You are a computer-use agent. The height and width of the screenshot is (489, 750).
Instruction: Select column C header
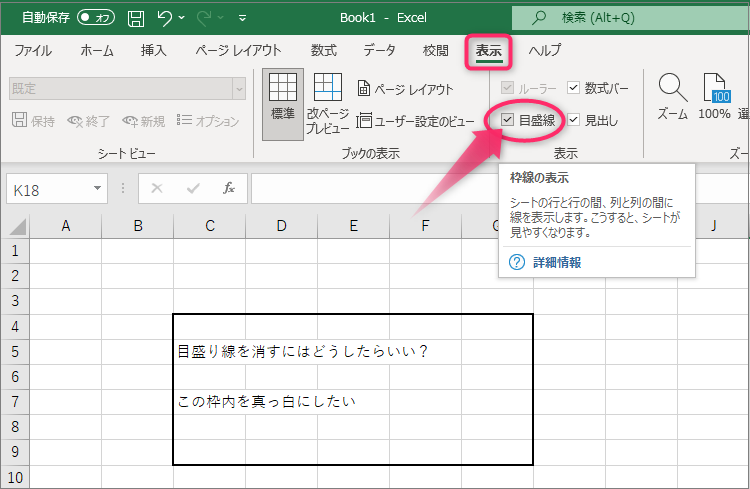tap(210, 226)
